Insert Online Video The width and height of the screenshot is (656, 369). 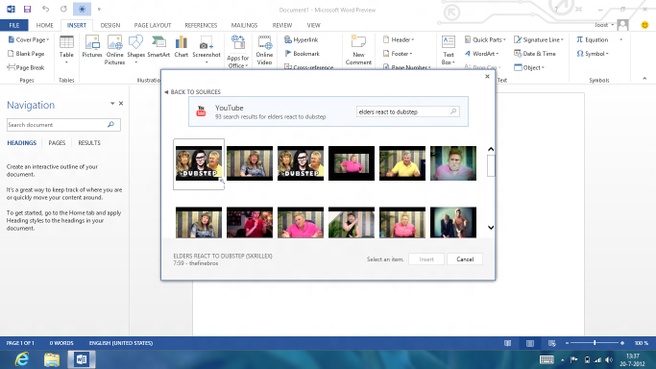point(264,50)
